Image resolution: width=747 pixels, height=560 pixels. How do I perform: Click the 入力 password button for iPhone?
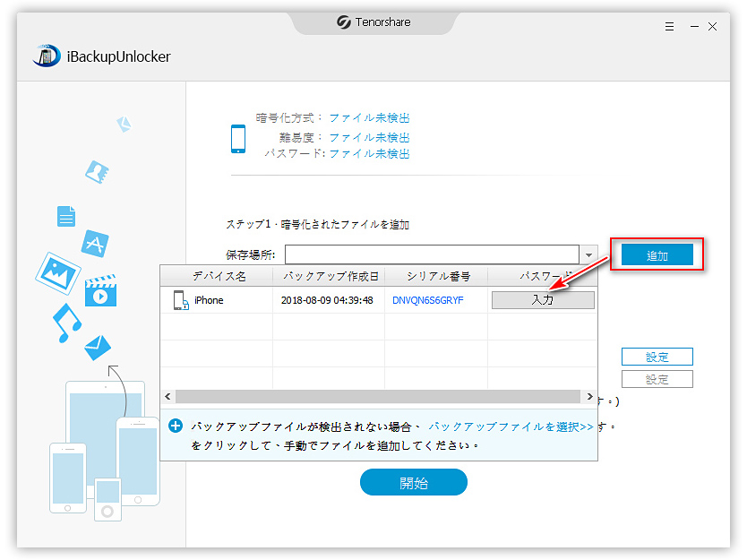pyautogui.click(x=543, y=300)
